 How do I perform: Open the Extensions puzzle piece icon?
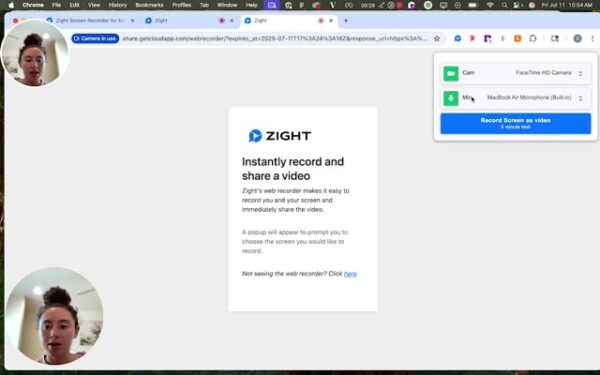533,38
